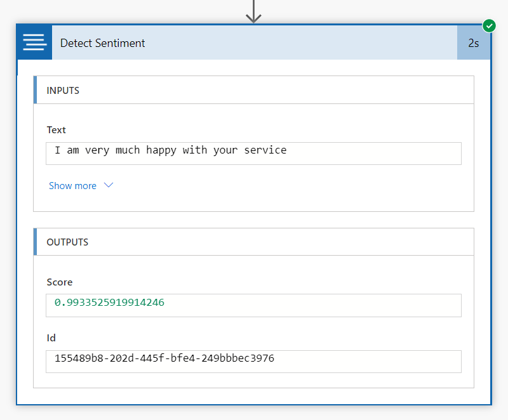The image size is (508, 420).
Task: Click the Show more link
Action: (72, 186)
